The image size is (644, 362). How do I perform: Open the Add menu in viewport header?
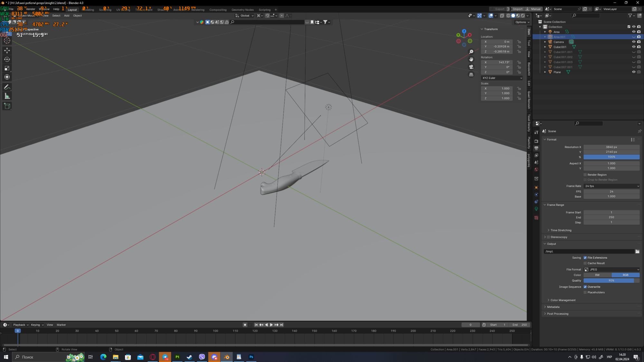coord(67,15)
